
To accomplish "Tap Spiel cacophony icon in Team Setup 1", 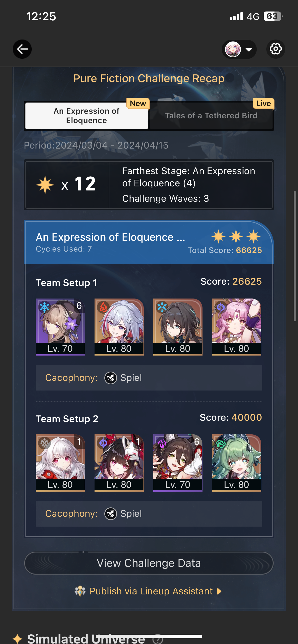I will pyautogui.click(x=110, y=378).
